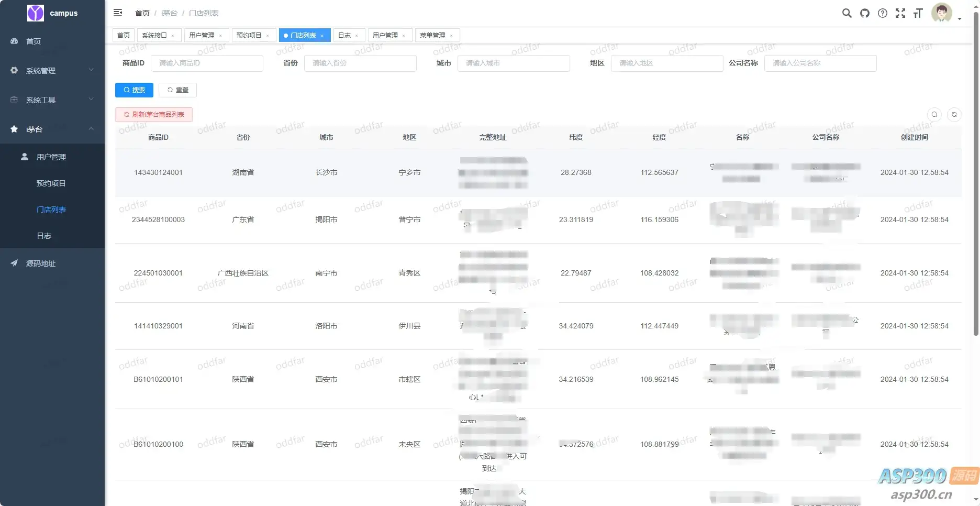Screen dimensions: 980x506
Task: Switch to the 预约项目 tab
Action: coord(249,35)
